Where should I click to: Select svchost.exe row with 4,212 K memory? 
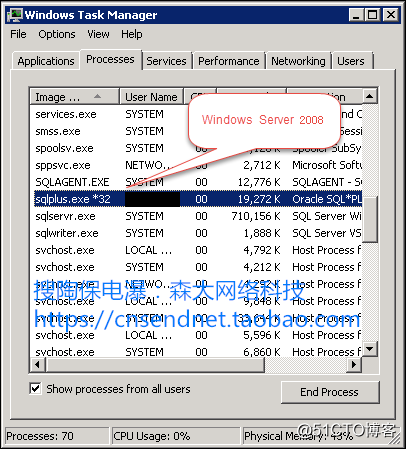196,267
